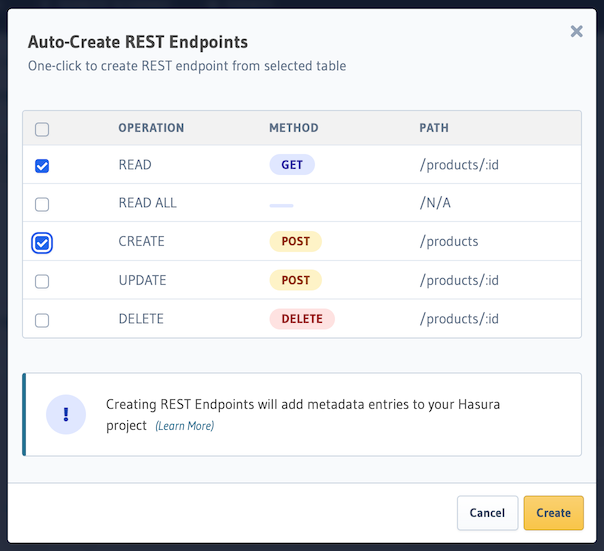The width and height of the screenshot is (604, 551).
Task: Click the UPDATE operation label
Action: pyautogui.click(x=142, y=280)
